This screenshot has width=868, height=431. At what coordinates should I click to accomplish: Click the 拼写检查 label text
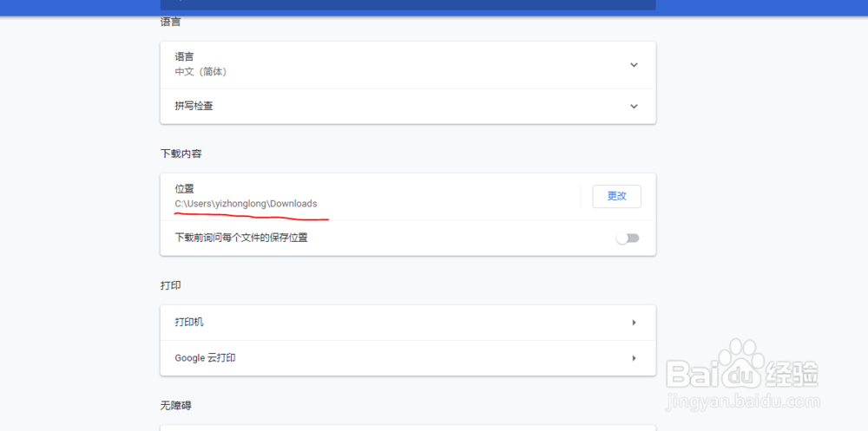(x=194, y=107)
